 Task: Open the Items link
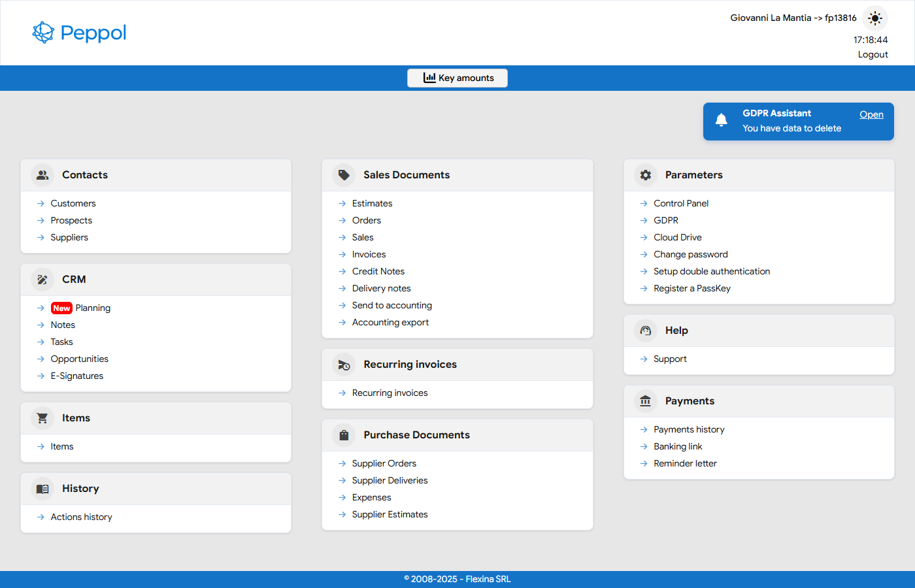point(62,446)
